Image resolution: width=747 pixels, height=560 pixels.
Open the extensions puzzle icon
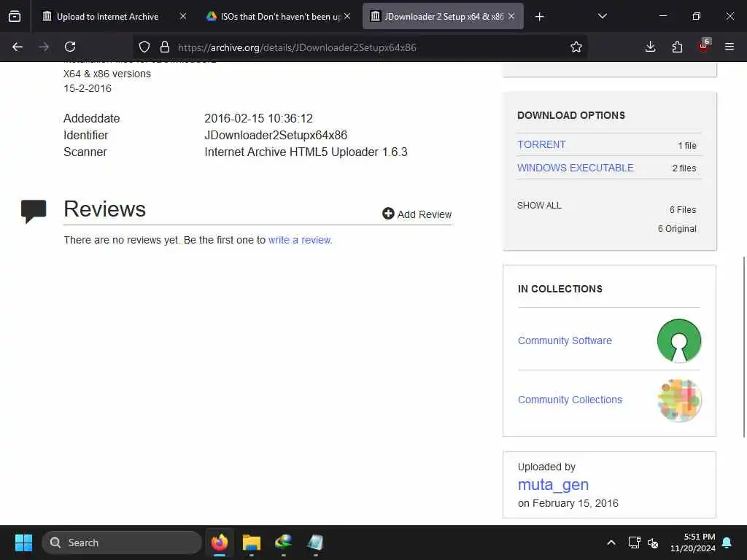pyautogui.click(x=677, y=47)
